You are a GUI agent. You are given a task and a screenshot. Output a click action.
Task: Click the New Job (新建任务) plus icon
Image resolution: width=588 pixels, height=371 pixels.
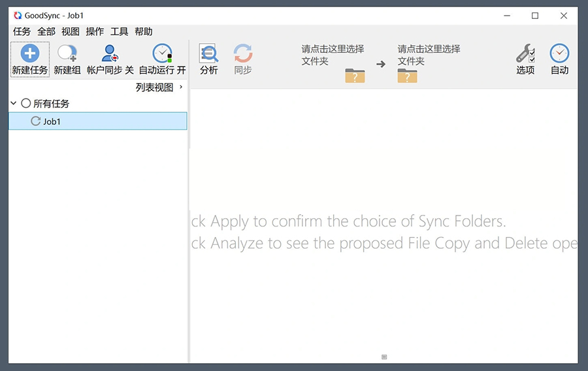[30, 54]
